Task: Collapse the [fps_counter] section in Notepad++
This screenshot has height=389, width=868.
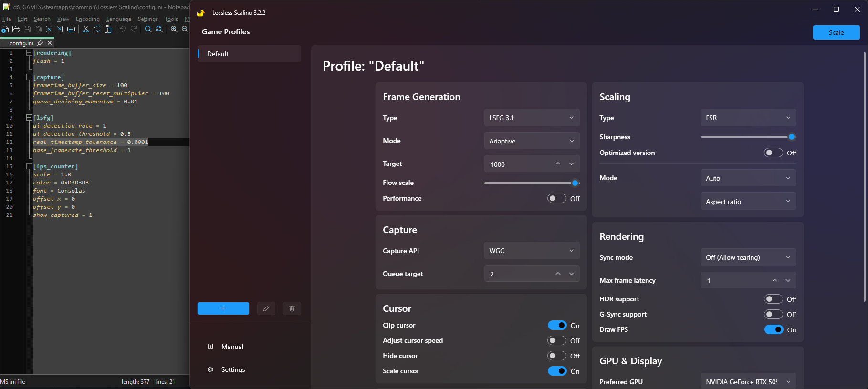Action: point(29,166)
